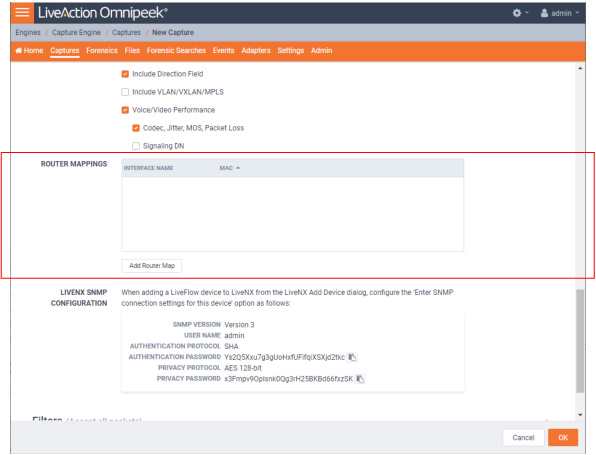Check the Signaling DN option
596x455 pixels.
coord(136,146)
